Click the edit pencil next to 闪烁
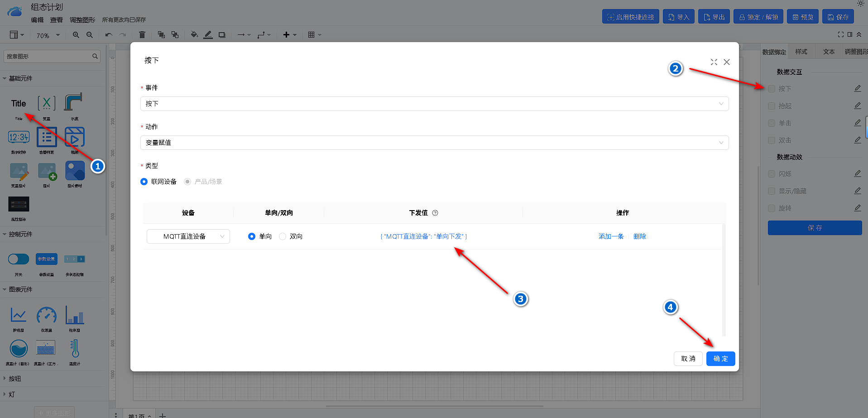Screen dimensions: 868x418 (857, 173)
